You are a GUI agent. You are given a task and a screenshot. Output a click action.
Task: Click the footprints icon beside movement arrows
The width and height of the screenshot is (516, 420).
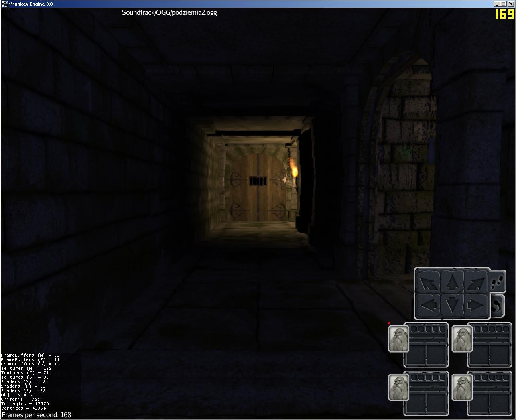[x=498, y=281]
